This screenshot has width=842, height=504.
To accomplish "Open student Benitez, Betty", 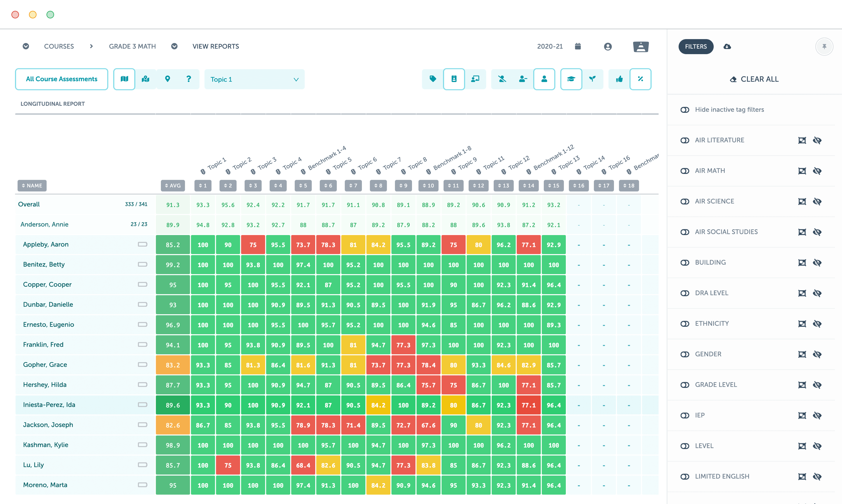I will 44,264.
